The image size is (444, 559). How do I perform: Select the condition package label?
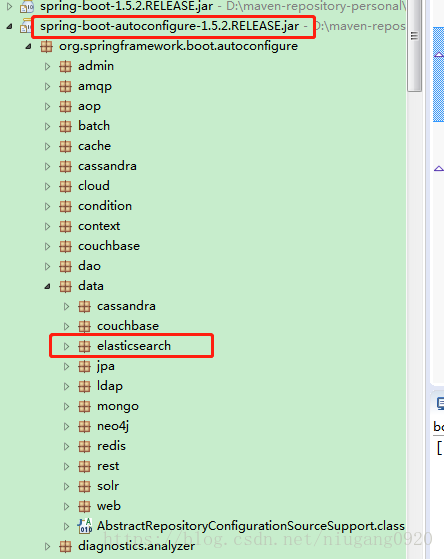(105, 206)
